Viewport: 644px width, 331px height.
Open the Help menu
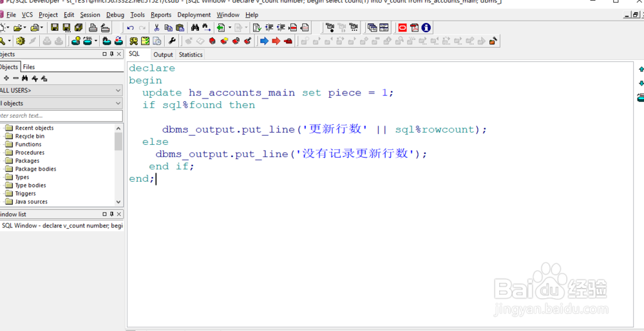coord(252,15)
